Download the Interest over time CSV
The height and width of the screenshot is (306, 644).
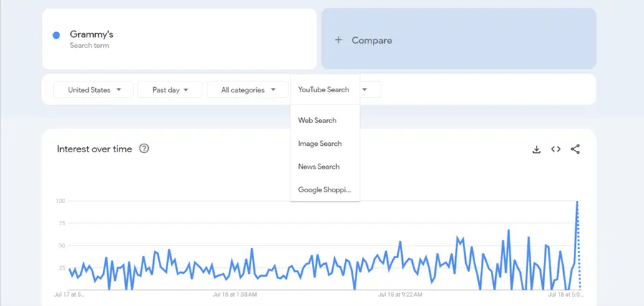coord(537,149)
